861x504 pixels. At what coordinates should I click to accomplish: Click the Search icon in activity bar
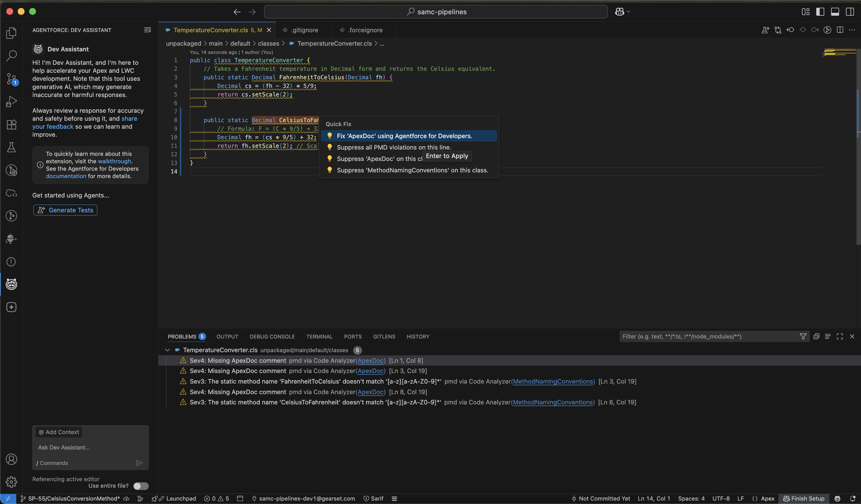click(x=11, y=56)
